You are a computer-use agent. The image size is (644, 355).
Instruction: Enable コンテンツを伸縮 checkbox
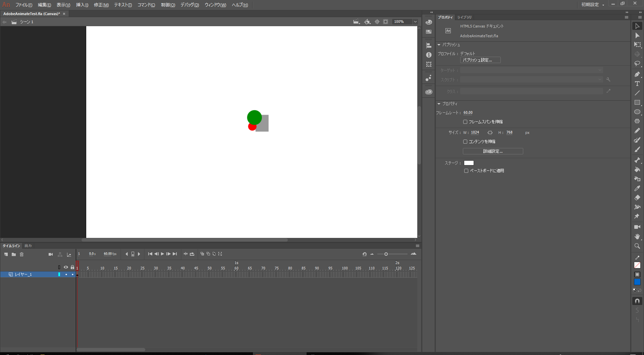[x=465, y=142]
